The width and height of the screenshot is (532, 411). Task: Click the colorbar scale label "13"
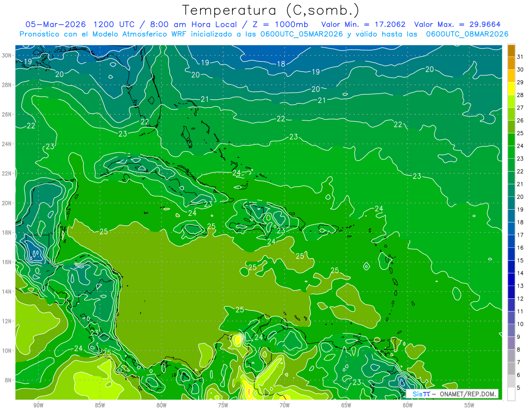pyautogui.click(x=520, y=286)
